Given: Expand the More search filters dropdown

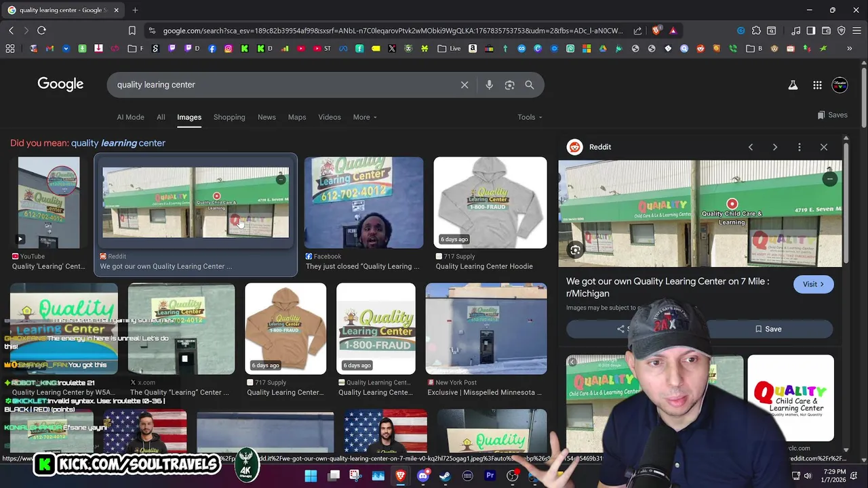Looking at the screenshot, I should (x=365, y=117).
